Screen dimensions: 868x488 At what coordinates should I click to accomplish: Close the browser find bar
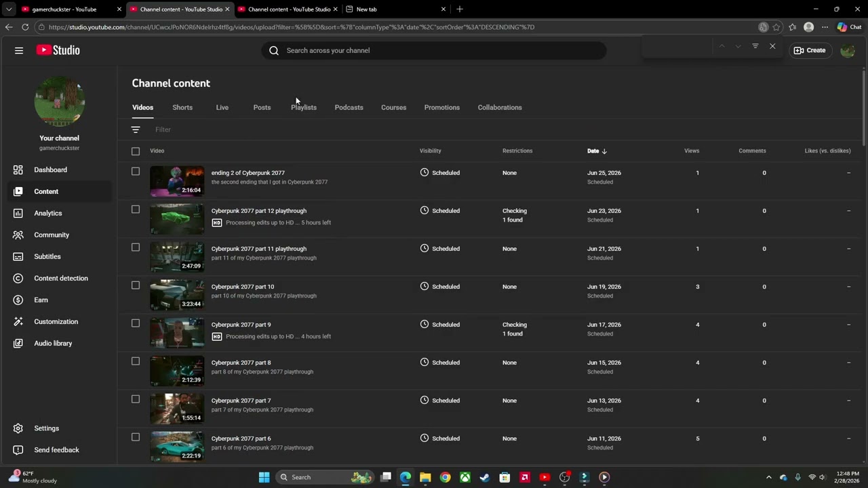tap(772, 46)
